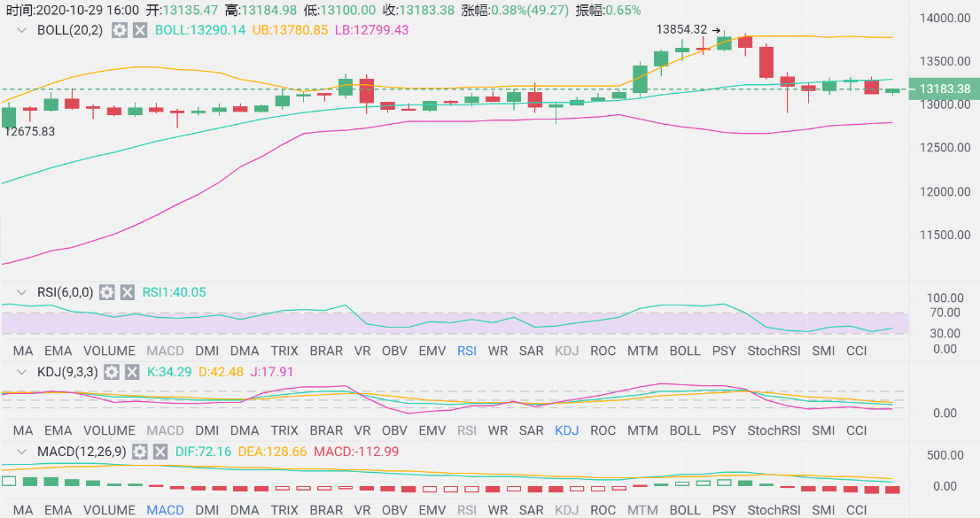980x518 pixels.
Task: Click the DEA:128.66 value
Action: click(x=273, y=452)
